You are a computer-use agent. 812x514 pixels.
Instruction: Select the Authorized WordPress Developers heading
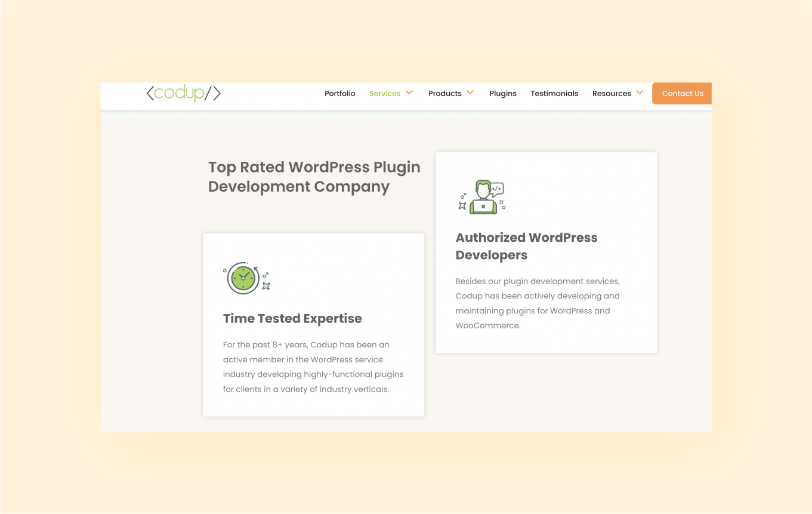coord(527,247)
